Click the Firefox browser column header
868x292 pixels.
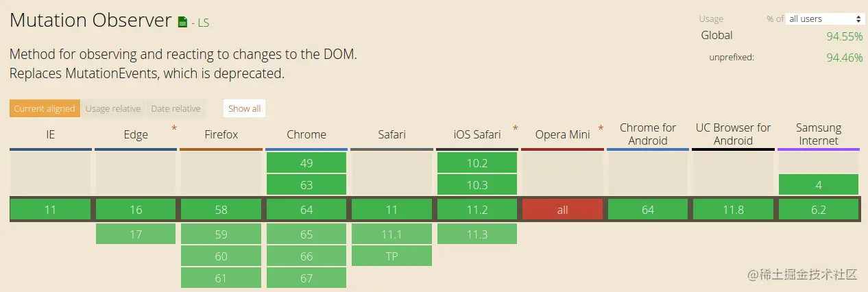(221, 134)
